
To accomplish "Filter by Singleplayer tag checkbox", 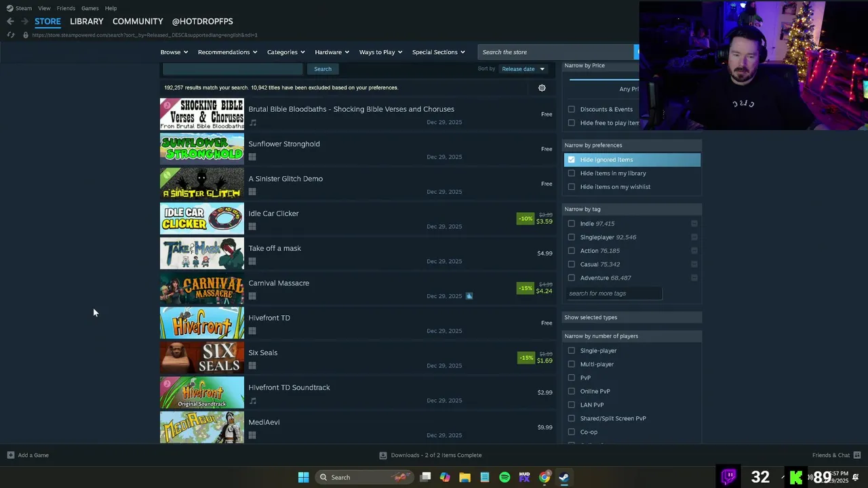I will click(571, 237).
